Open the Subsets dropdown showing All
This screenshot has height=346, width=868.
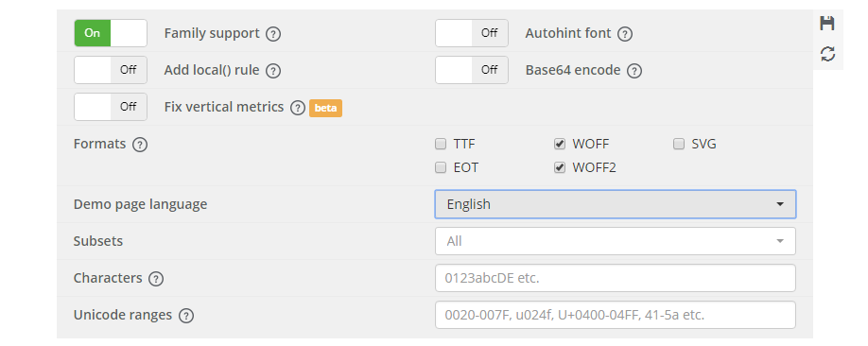pos(616,241)
